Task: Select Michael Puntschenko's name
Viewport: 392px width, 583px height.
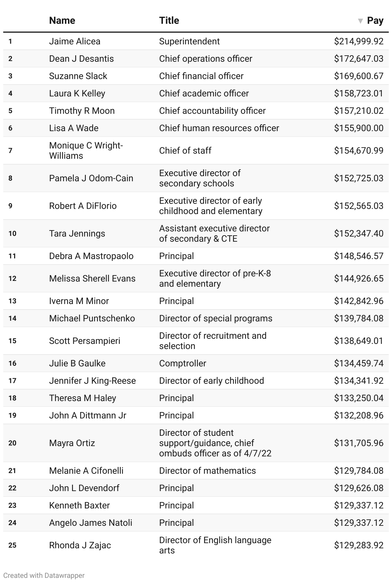Action: pyautogui.click(x=92, y=318)
